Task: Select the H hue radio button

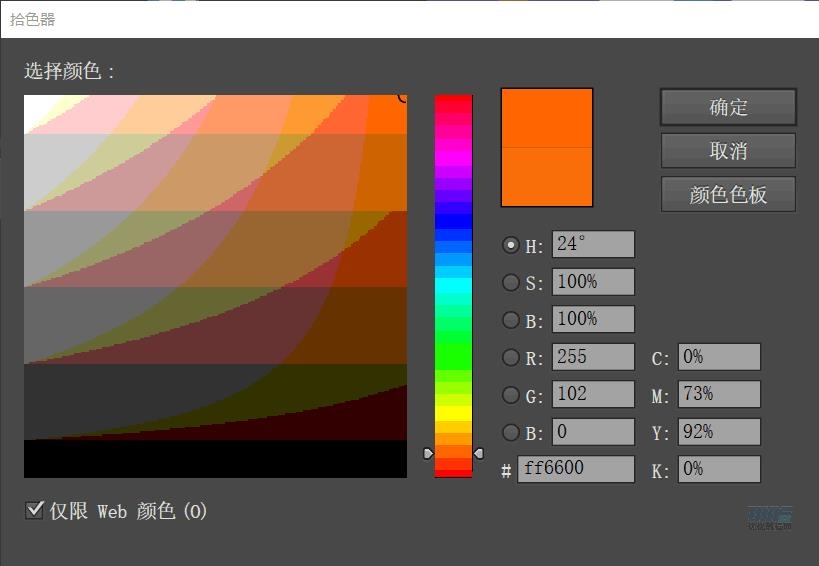Action: [x=512, y=245]
